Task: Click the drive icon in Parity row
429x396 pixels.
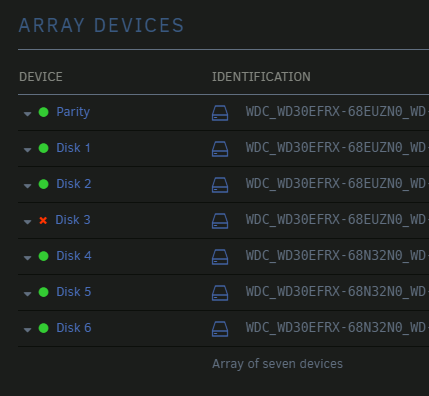Action: [x=220, y=113]
